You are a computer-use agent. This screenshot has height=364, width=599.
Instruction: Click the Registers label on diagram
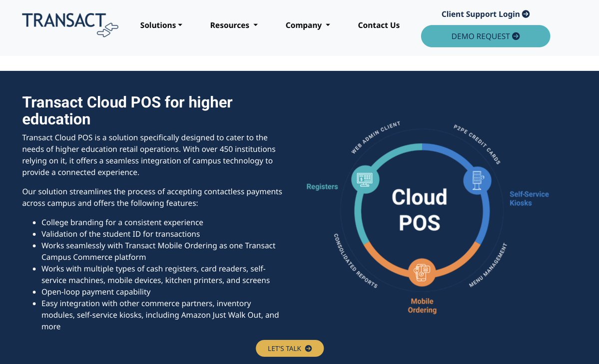pyautogui.click(x=322, y=187)
